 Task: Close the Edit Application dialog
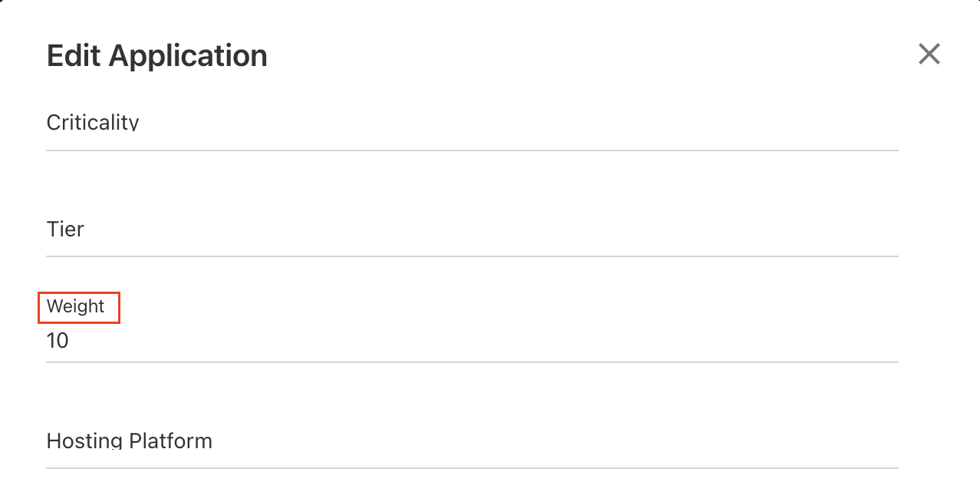click(x=929, y=54)
